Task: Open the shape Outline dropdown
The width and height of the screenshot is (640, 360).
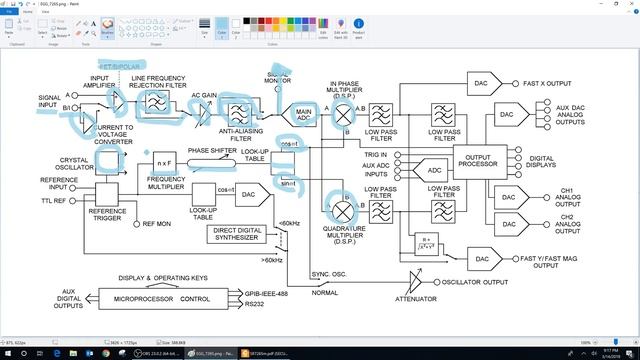Action: click(x=182, y=21)
